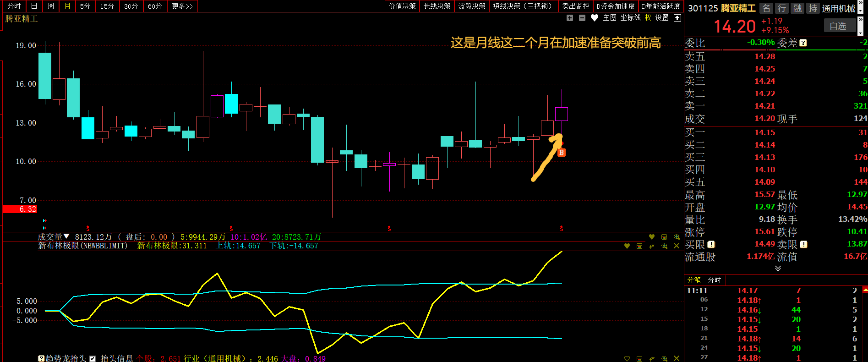Open the D资金加速度 button

click(616, 6)
